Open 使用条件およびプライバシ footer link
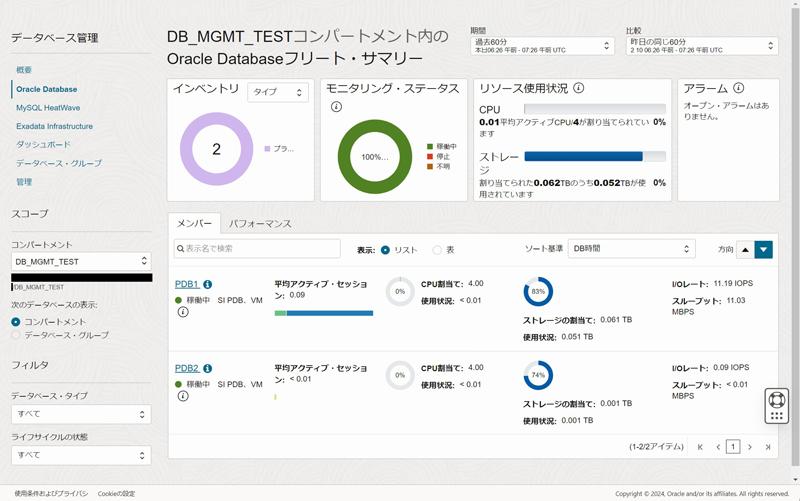Viewport: 800px width, 501px height. point(51,493)
